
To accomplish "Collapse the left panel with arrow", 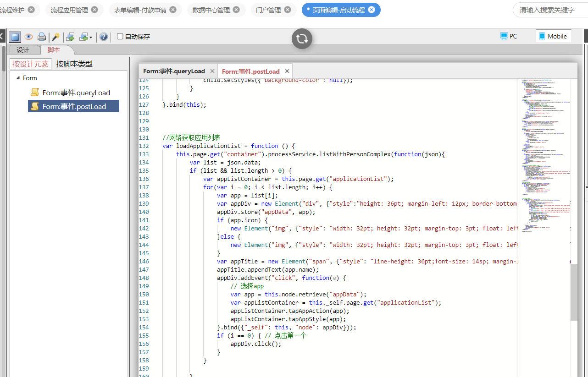I will (2, 36).
